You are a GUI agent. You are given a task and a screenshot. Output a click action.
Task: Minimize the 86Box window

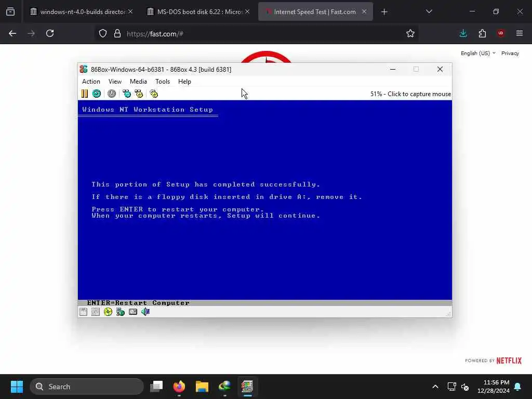tap(393, 69)
